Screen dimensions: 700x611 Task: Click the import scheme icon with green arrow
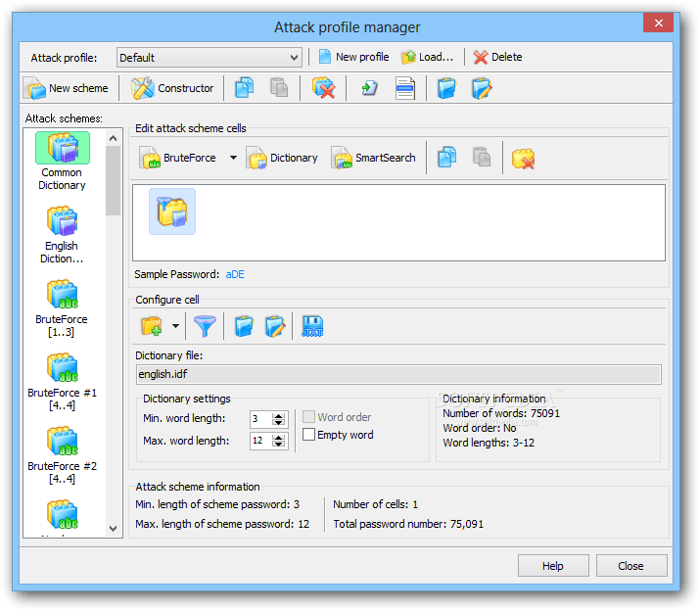370,87
